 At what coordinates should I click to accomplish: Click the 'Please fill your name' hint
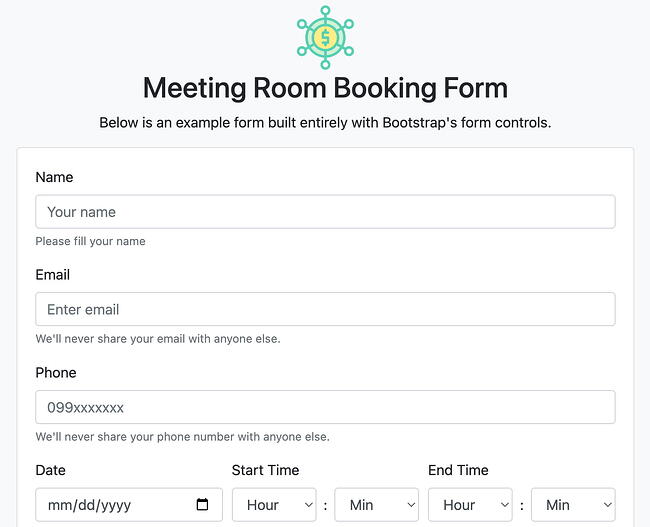pyautogui.click(x=90, y=241)
